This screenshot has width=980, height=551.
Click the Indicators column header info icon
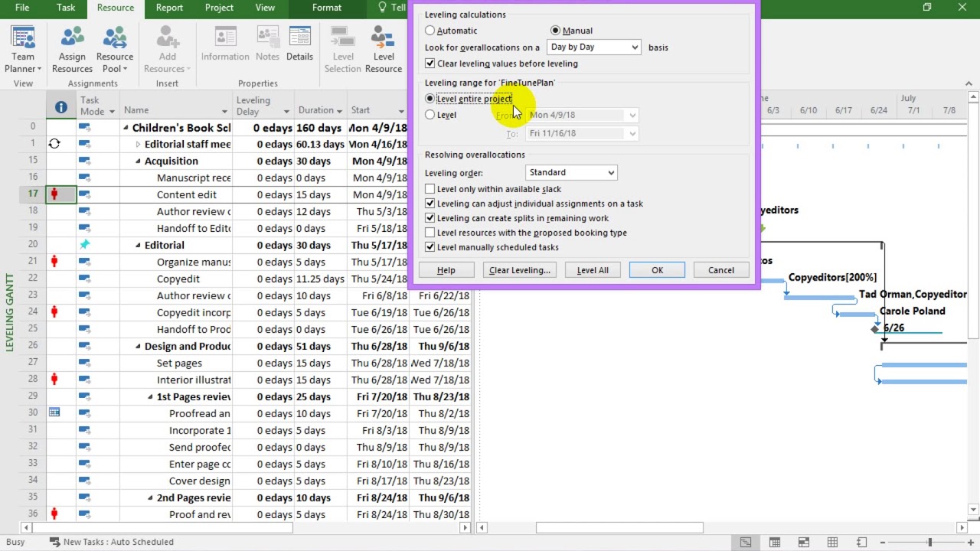point(61,108)
